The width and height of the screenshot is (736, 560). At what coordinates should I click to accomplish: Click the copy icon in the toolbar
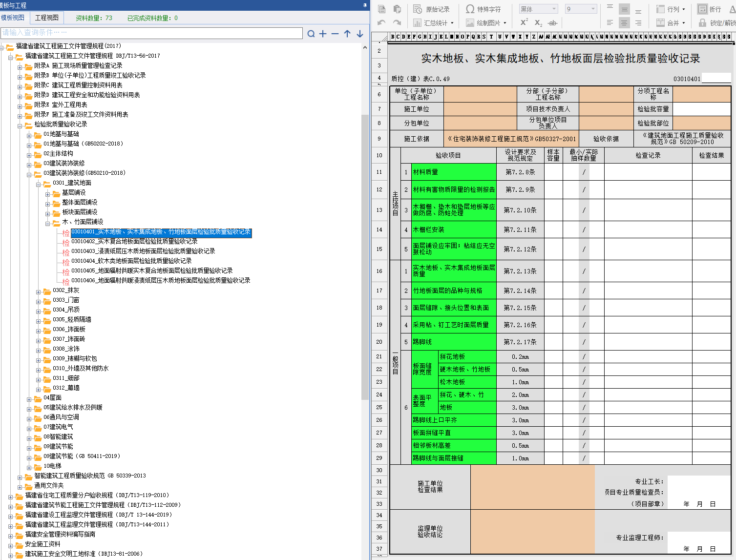381,9
